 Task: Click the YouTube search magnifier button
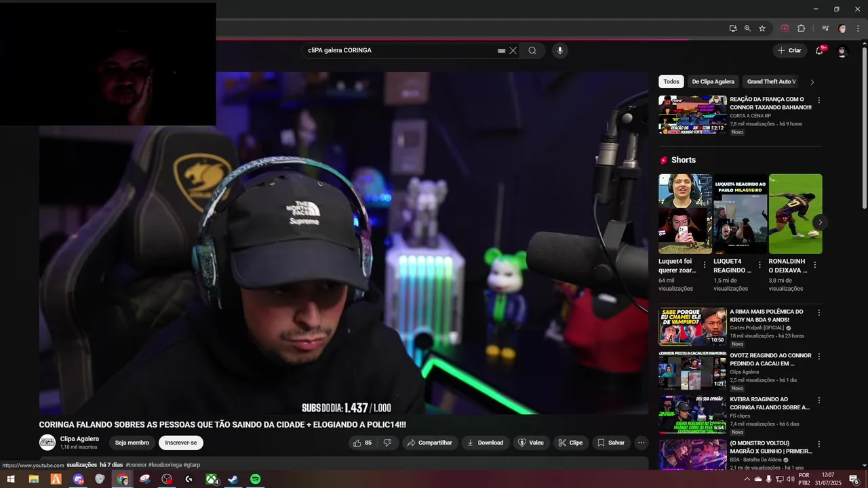point(532,50)
